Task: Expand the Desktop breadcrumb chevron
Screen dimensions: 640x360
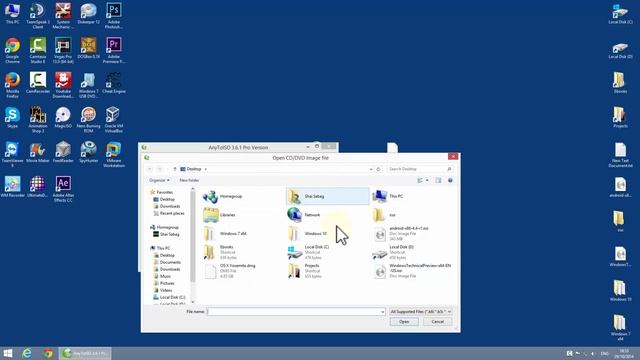Action: [206, 169]
